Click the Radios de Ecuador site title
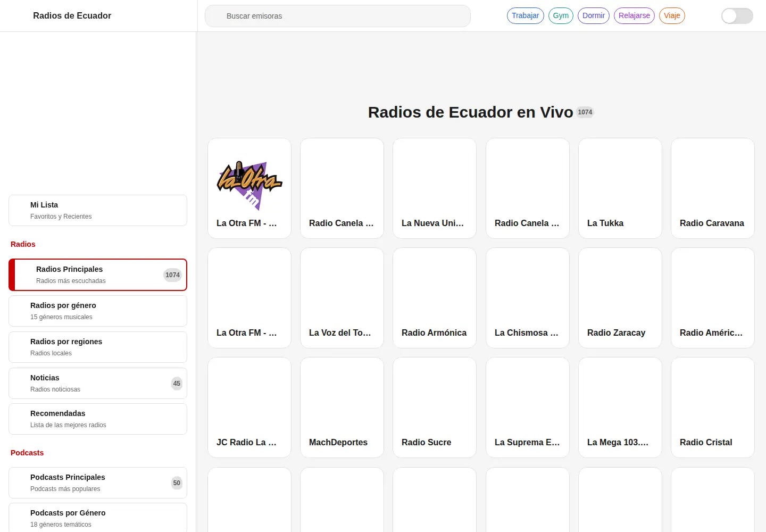Screen dimensions: 766x532 point(72,15)
